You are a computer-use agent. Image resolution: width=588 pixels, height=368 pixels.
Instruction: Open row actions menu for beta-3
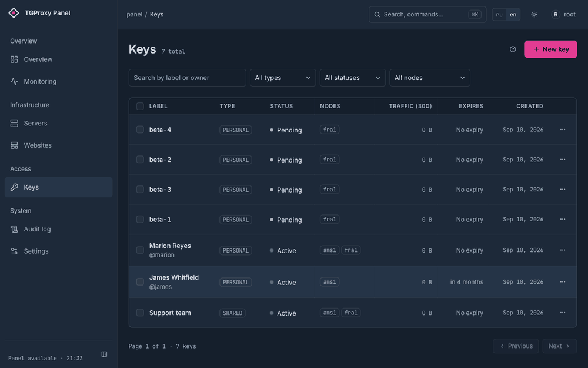563,189
